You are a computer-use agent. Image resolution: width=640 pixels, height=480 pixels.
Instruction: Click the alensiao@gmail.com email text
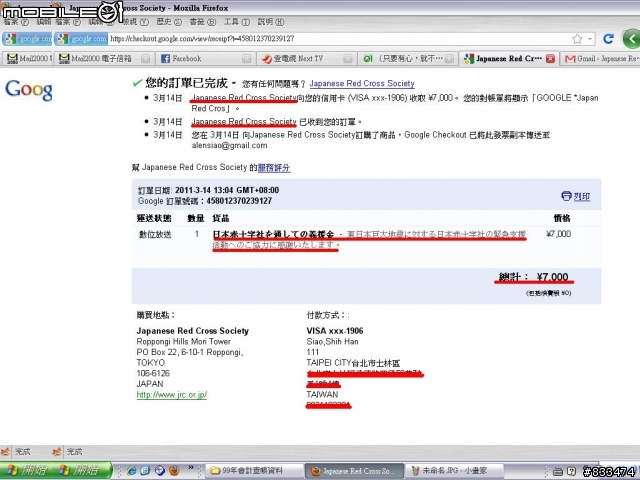tap(229, 145)
